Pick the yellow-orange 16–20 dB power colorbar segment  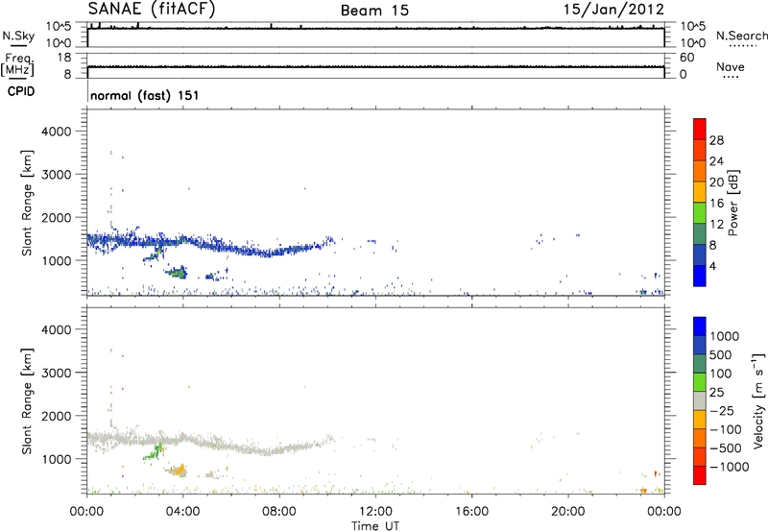coord(700,192)
